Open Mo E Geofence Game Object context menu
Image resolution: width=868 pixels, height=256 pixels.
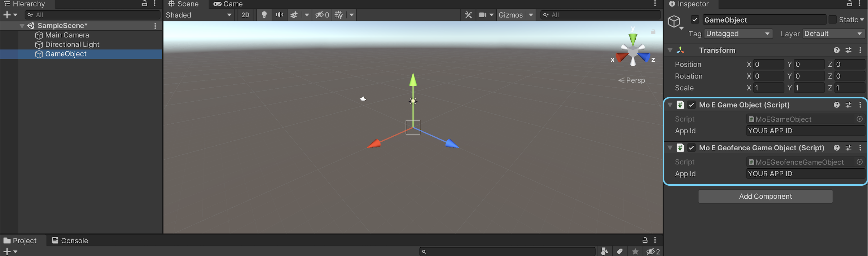860,148
